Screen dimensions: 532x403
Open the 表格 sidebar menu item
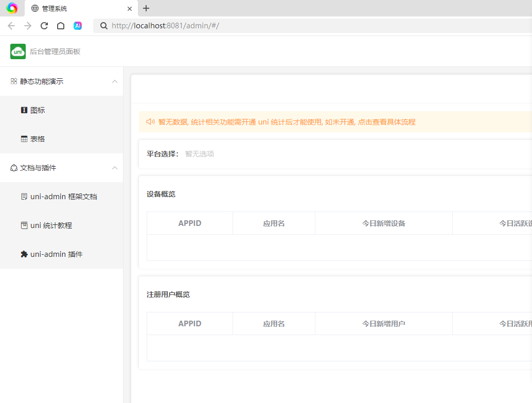click(38, 139)
